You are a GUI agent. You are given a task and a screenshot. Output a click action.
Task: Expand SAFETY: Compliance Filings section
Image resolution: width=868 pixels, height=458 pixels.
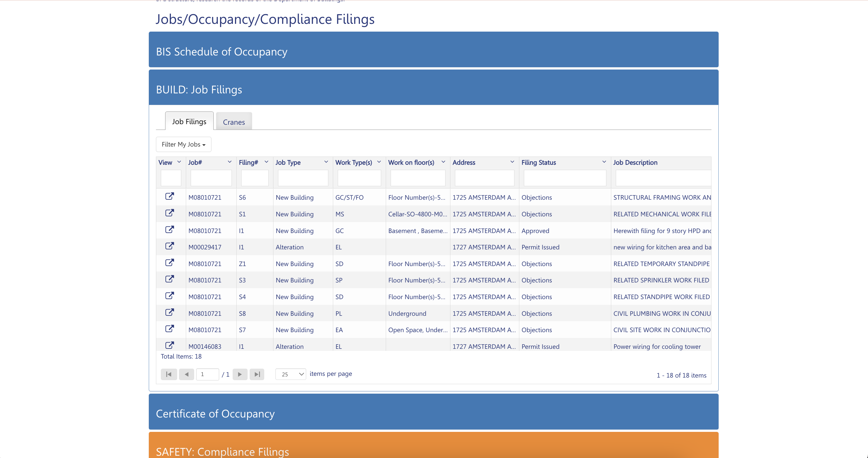[434, 445]
